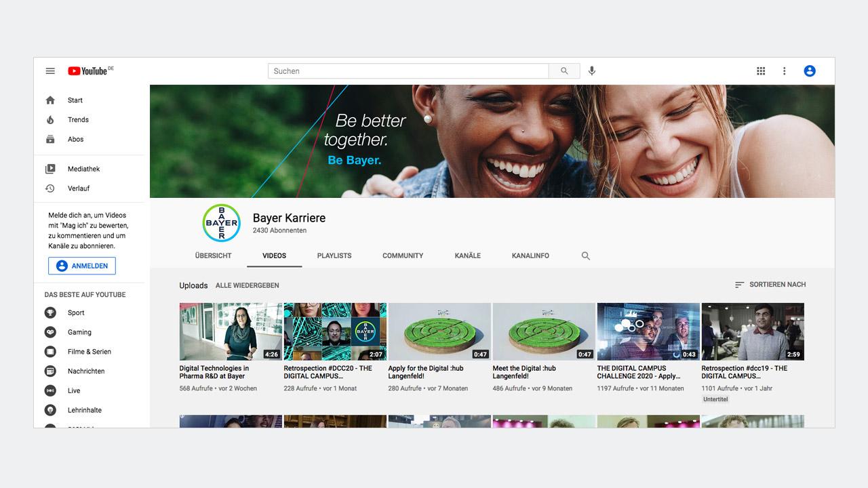
Task: Click the Untertitel subtitle badge
Action: click(715, 399)
